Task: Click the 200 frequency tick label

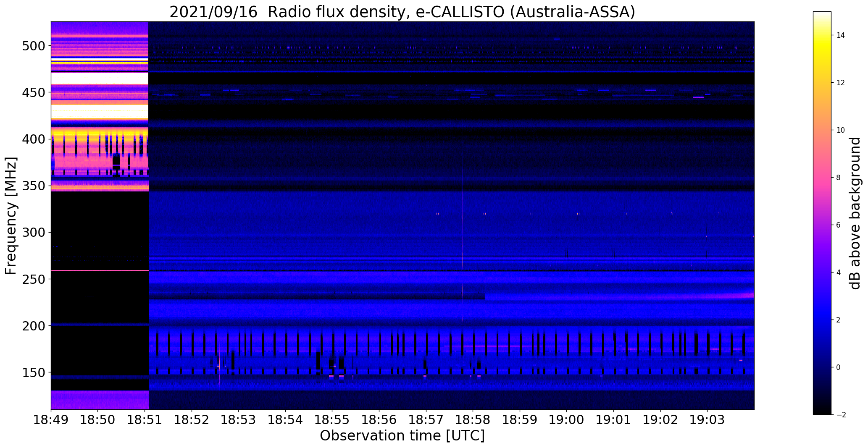Action: [x=33, y=326]
